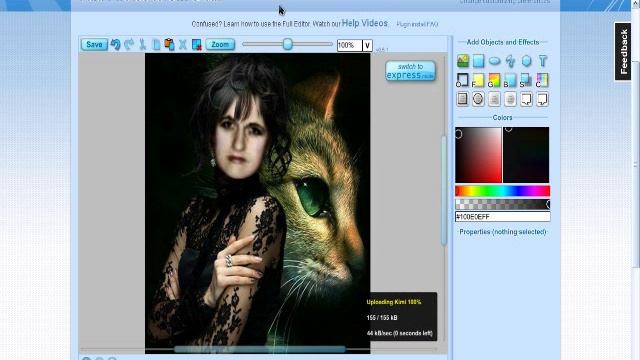Viewport: 640px width, 360px height.
Task: Open the Plugin install FAQ link
Action: [417, 24]
